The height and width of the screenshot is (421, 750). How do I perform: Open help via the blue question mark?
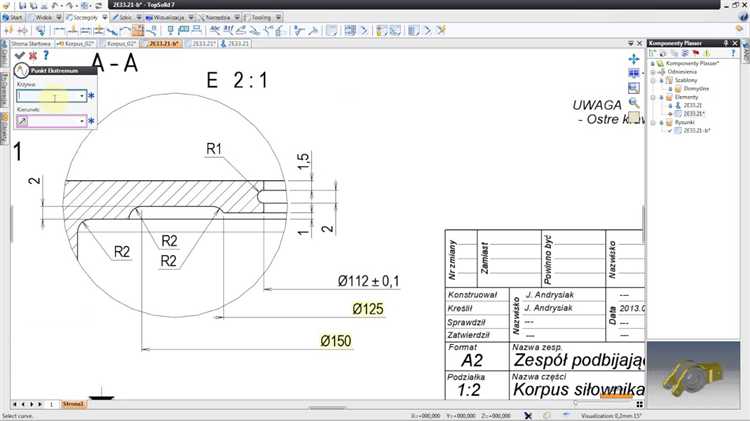tap(46, 55)
